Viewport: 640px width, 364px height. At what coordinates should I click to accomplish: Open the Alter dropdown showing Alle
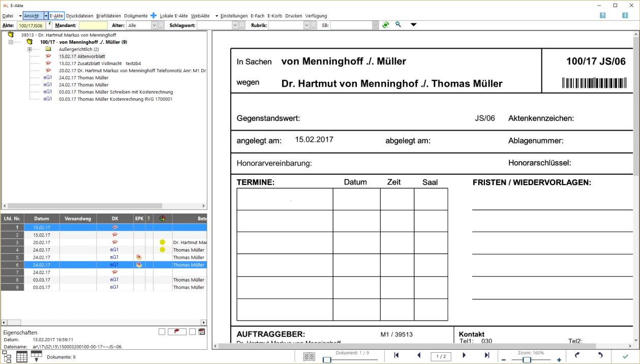tap(154, 25)
